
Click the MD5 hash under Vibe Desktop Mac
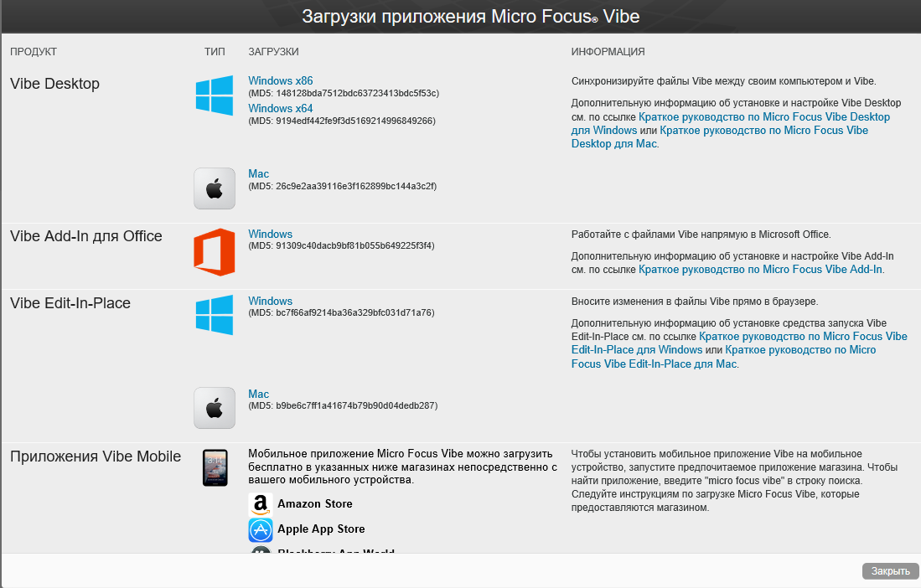pyautogui.click(x=343, y=186)
